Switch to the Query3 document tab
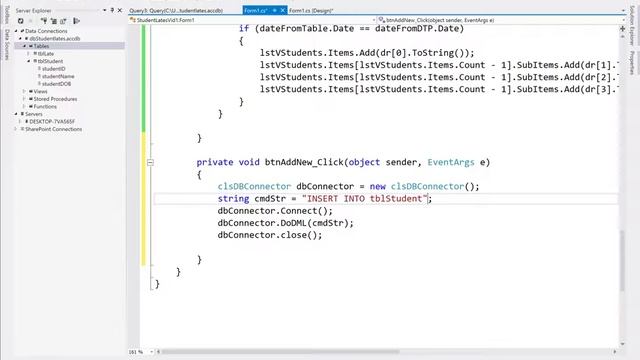 pos(176,11)
